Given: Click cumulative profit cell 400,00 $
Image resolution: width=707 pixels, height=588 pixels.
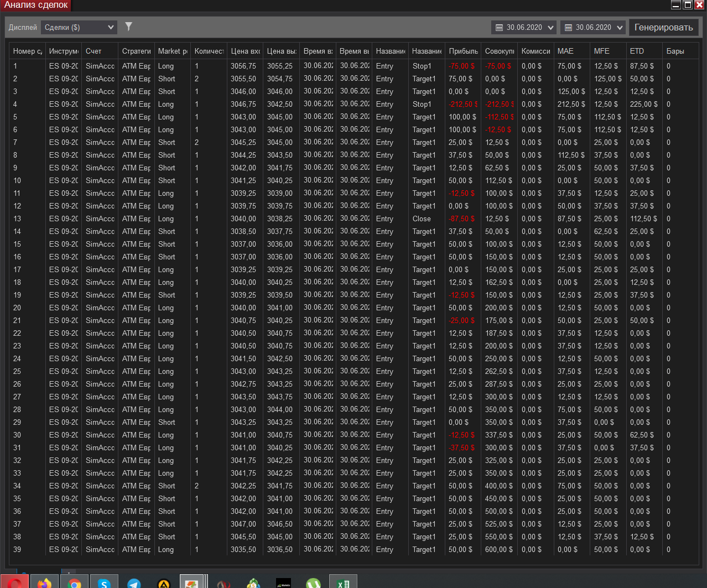Looking at the screenshot, I should [499, 486].
